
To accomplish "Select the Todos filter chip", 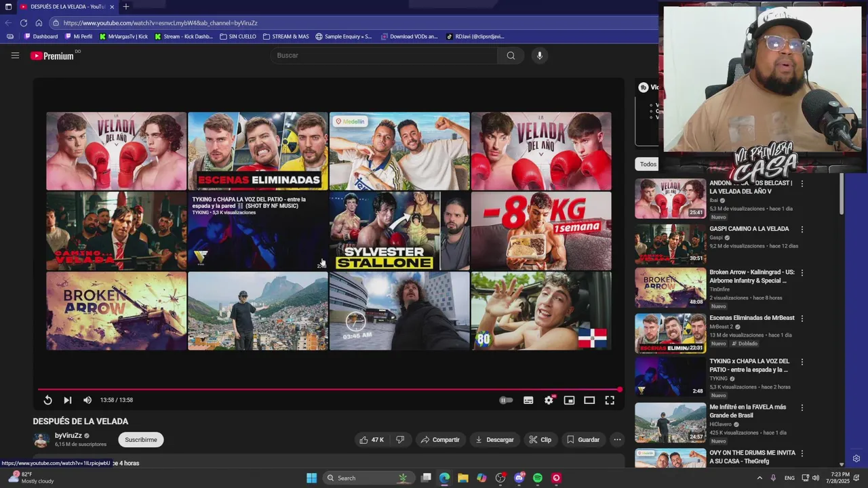I will [648, 164].
